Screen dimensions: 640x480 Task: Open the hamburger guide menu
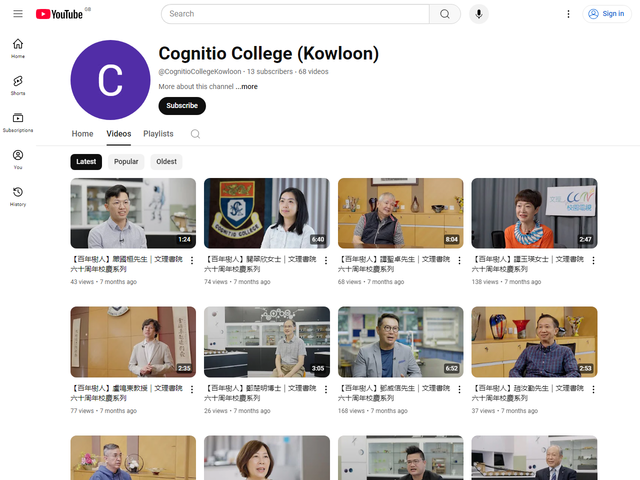pos(18,14)
